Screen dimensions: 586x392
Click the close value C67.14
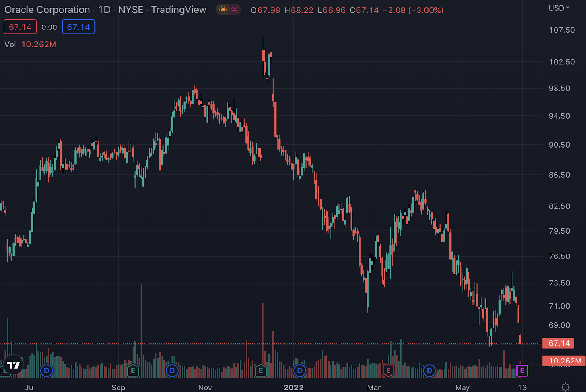364,10
